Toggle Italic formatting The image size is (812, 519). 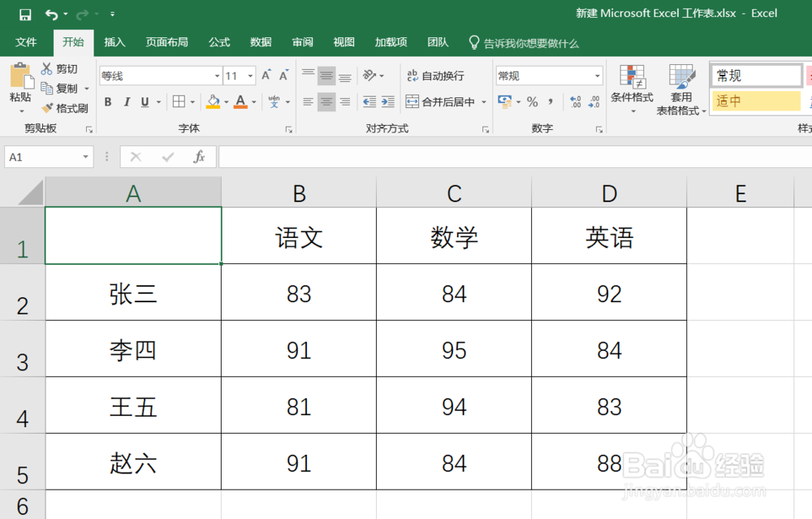pos(127,102)
